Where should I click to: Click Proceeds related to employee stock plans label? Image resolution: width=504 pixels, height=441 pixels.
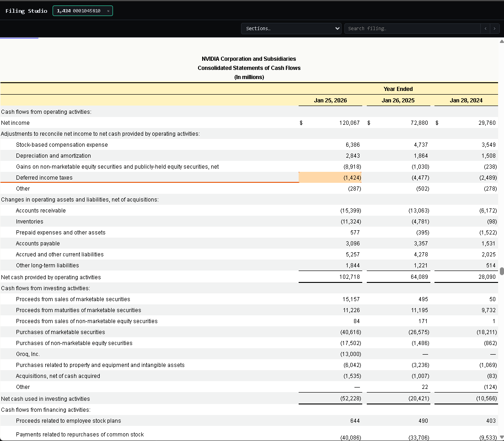[69, 421]
